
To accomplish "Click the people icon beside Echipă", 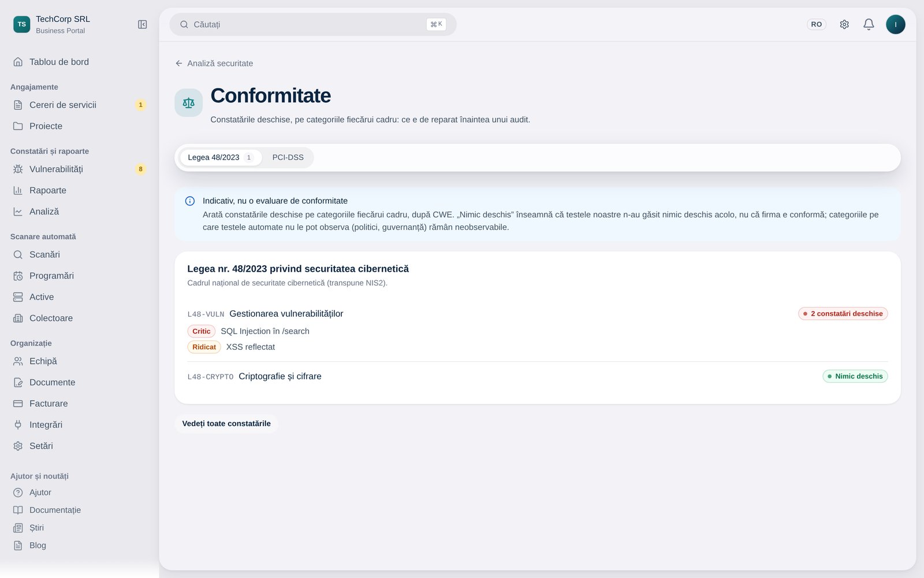I will point(18,361).
